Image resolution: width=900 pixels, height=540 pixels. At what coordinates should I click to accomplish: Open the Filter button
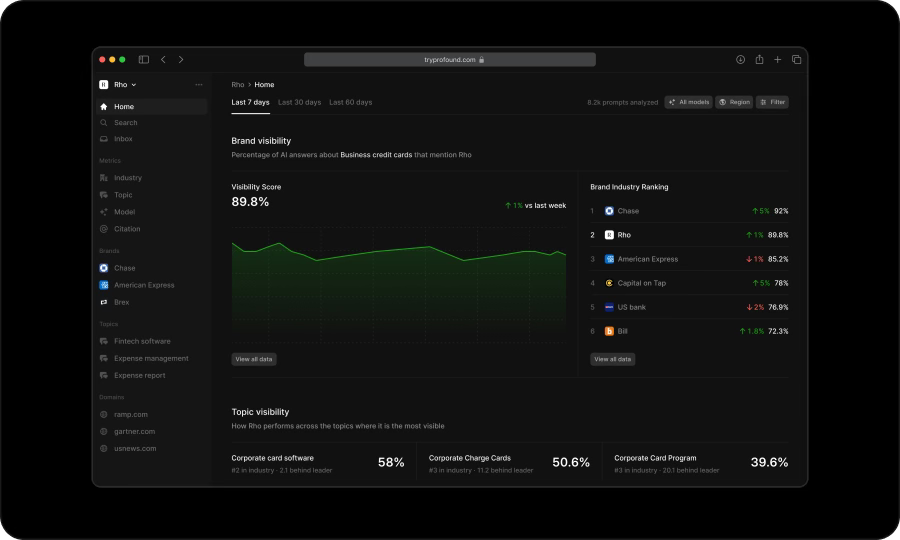(x=772, y=102)
